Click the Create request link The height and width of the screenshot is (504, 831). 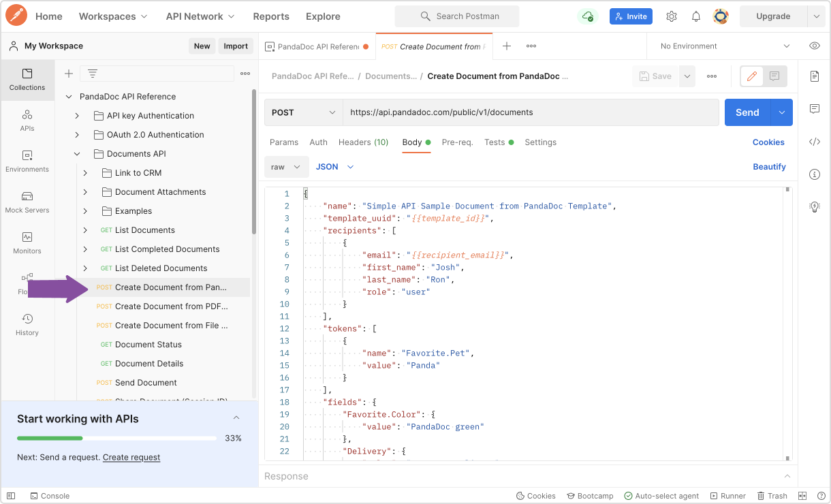(x=131, y=457)
